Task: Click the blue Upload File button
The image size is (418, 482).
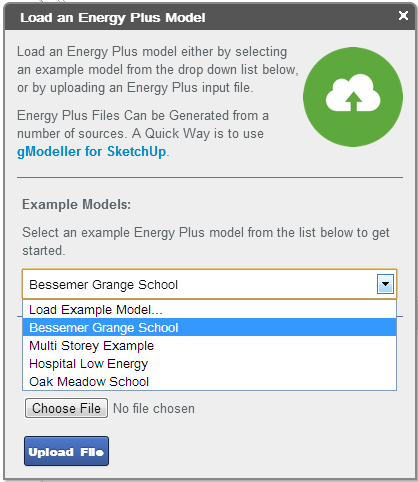Action: click(66, 451)
